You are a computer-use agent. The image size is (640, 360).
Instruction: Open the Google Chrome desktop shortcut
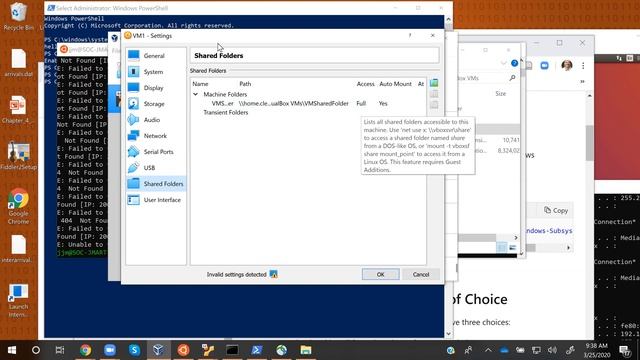coord(18,206)
